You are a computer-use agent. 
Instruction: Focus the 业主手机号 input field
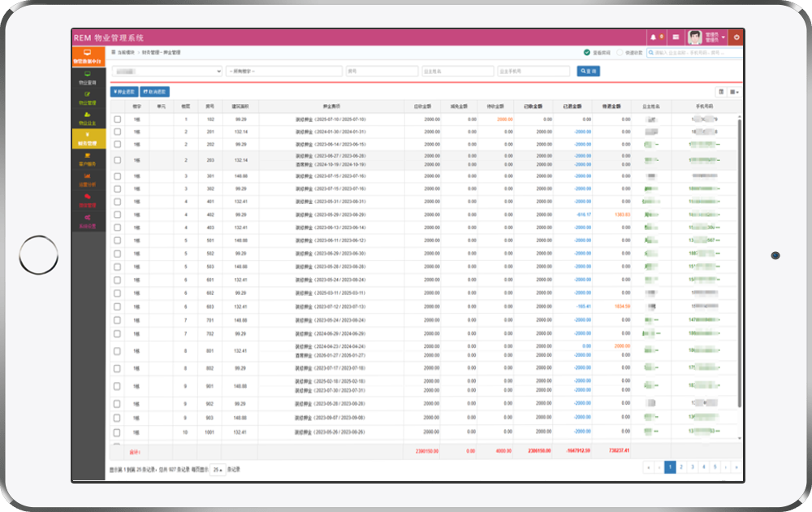[533, 71]
